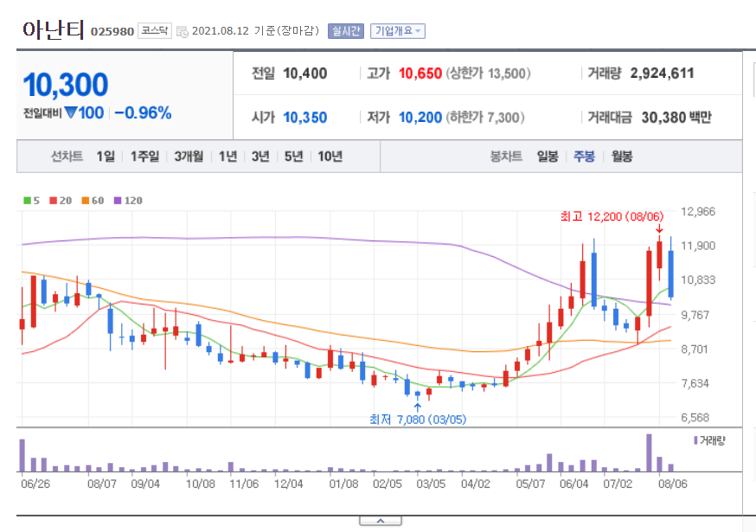Click the 06/26 date axis label

[35, 484]
